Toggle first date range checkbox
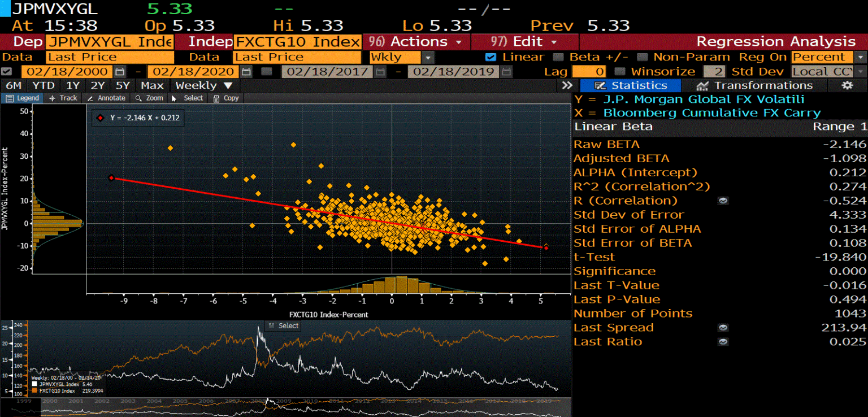 pyautogui.click(x=7, y=72)
